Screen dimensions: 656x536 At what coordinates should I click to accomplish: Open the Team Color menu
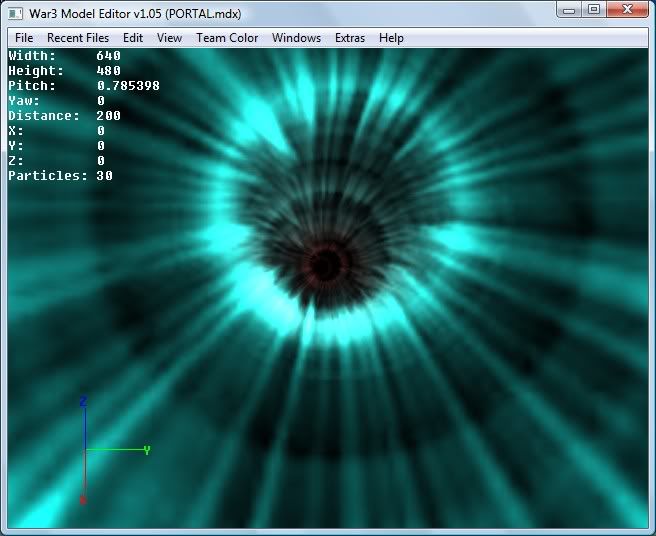[x=227, y=38]
